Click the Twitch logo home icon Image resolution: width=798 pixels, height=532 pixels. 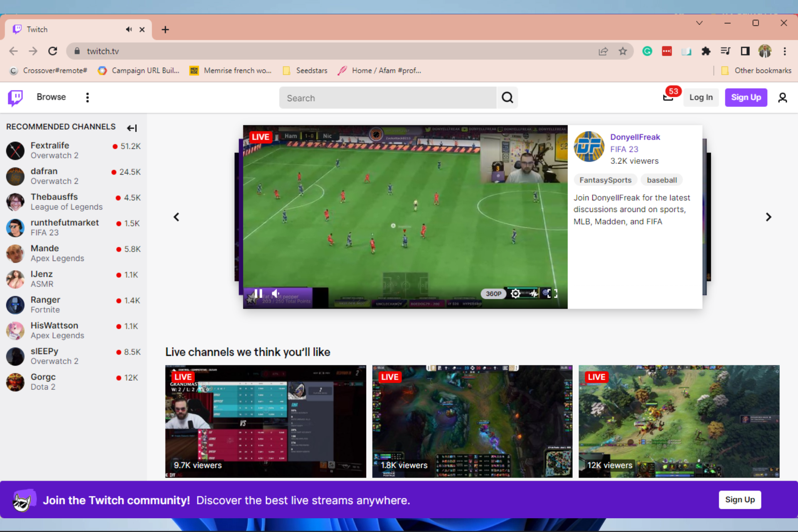[15, 98]
